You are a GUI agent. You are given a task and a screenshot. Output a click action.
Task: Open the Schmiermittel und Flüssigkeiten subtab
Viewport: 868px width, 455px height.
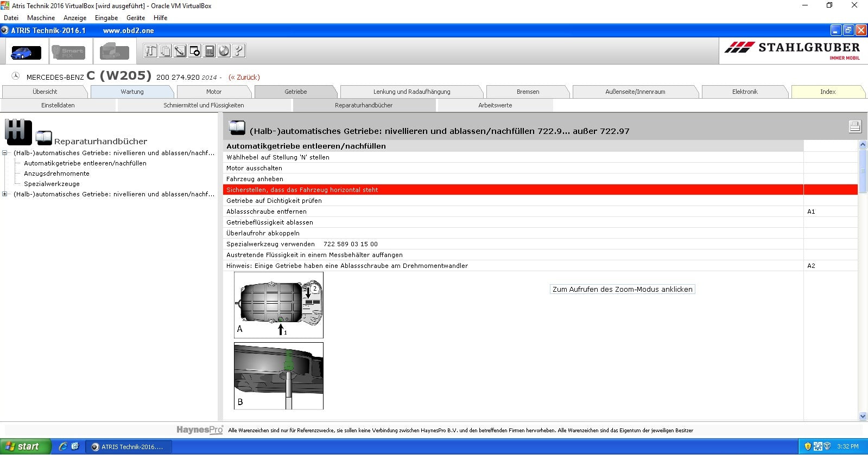(x=204, y=105)
